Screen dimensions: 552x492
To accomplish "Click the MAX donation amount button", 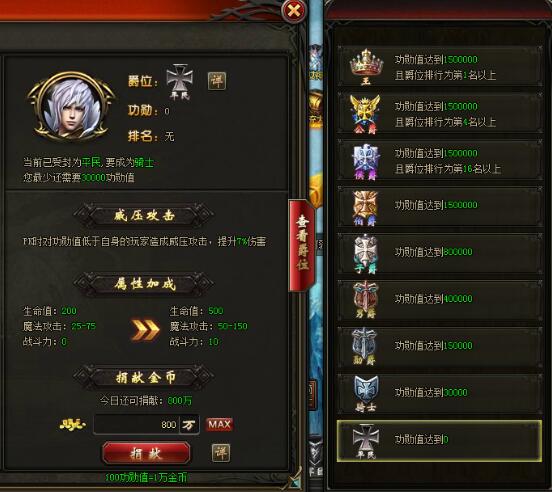I will point(219,424).
